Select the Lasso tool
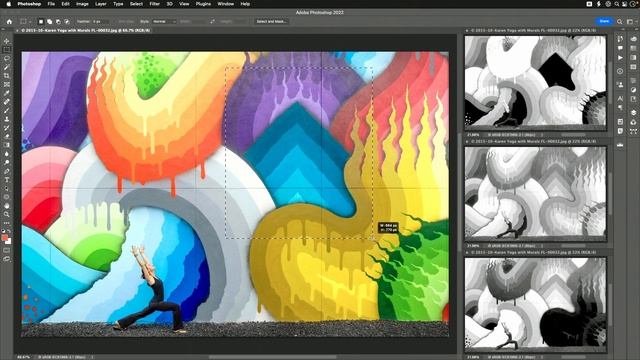This screenshot has width=640, height=360. [x=7, y=58]
